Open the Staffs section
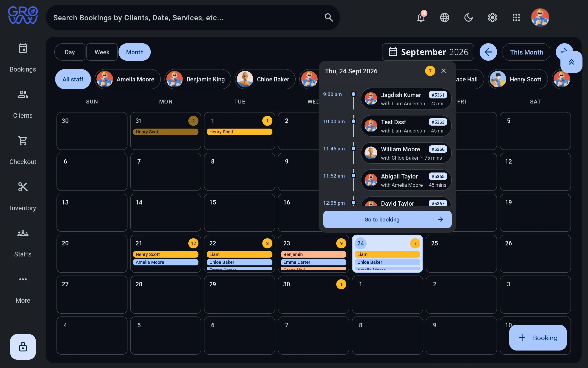Image resolution: width=588 pixels, height=368 pixels. coord(23,243)
